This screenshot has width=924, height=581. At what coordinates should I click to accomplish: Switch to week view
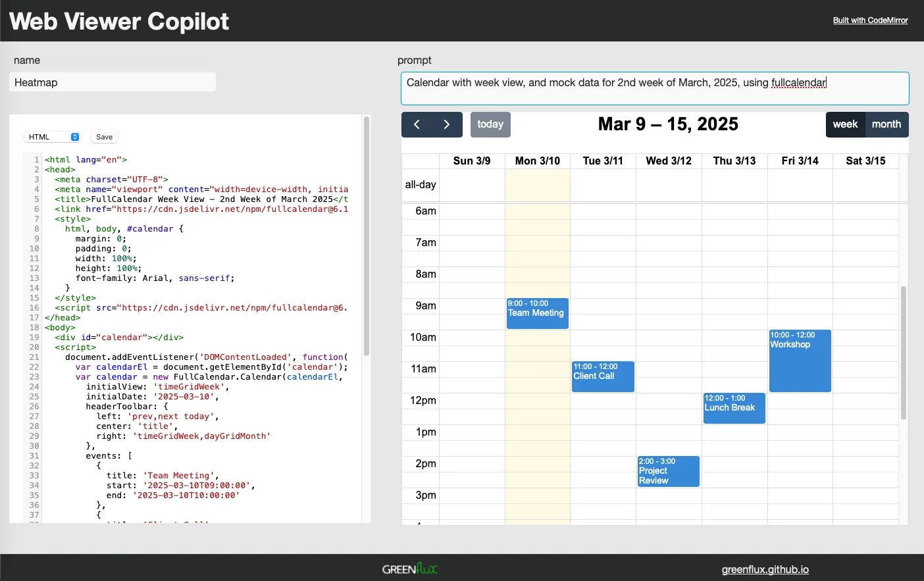(x=845, y=124)
